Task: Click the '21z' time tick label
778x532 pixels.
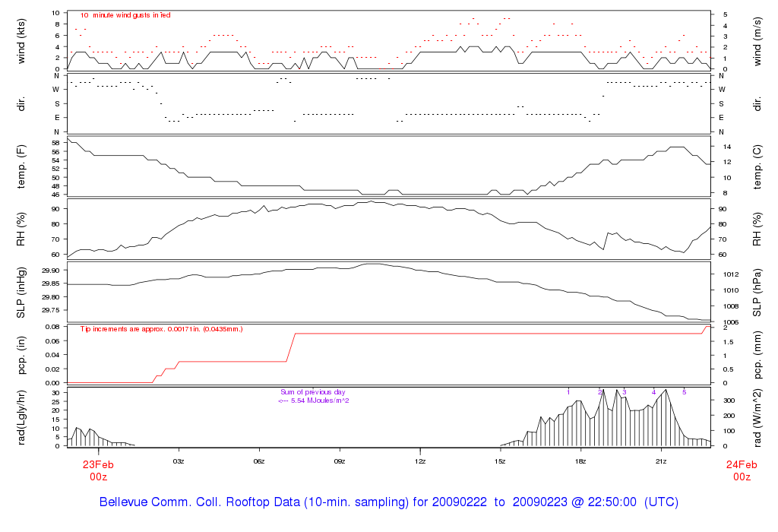Action: click(x=661, y=461)
